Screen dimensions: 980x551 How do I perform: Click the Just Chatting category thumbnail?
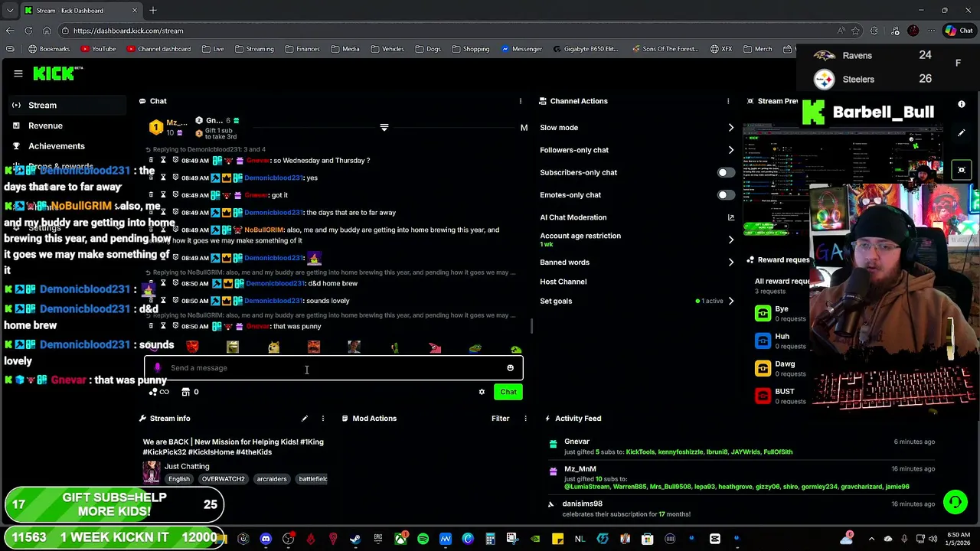coord(151,472)
